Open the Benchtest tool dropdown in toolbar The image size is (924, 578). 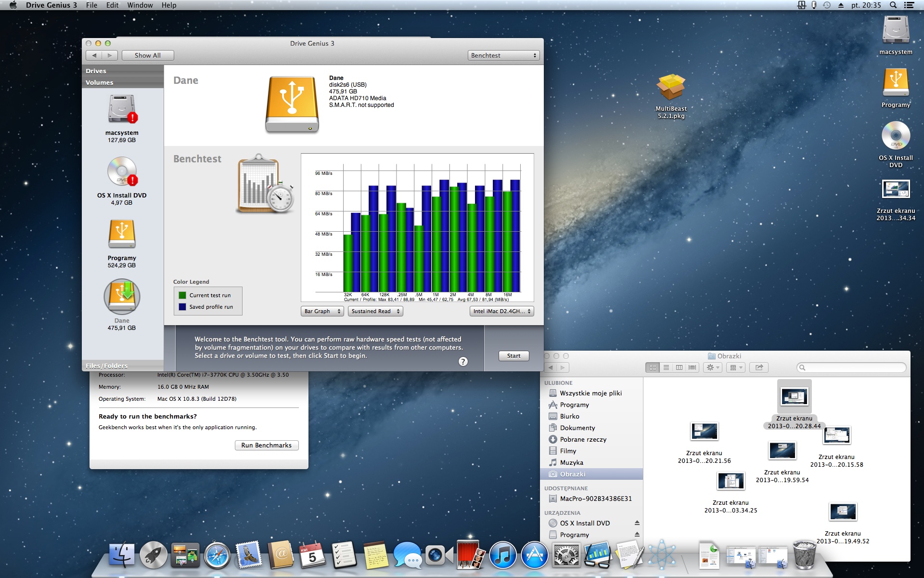[503, 55]
